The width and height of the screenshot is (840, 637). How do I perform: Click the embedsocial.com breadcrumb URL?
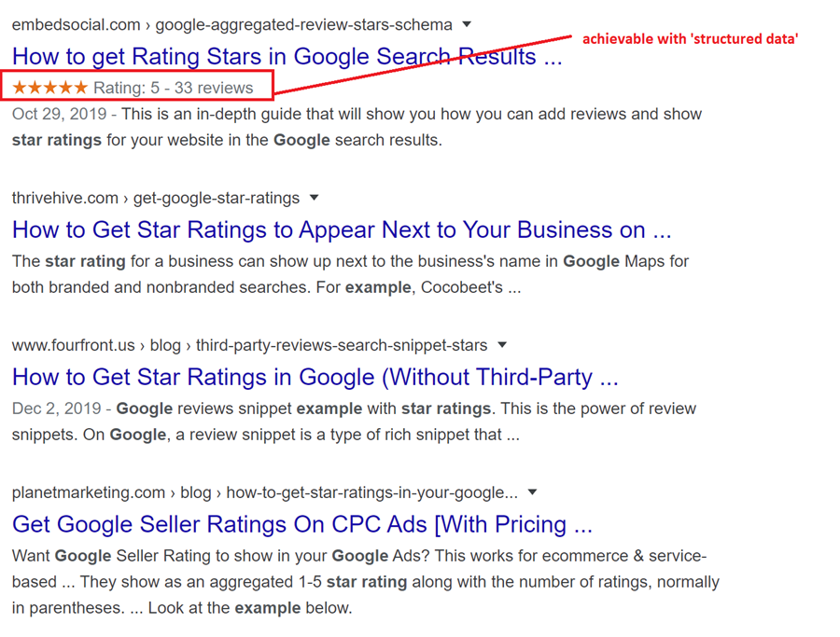pos(232,25)
